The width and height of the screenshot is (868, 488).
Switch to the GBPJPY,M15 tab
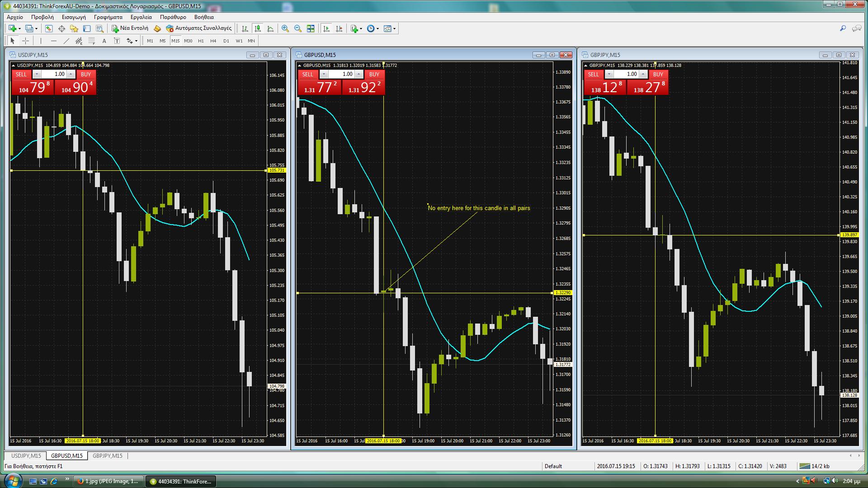[108, 455]
